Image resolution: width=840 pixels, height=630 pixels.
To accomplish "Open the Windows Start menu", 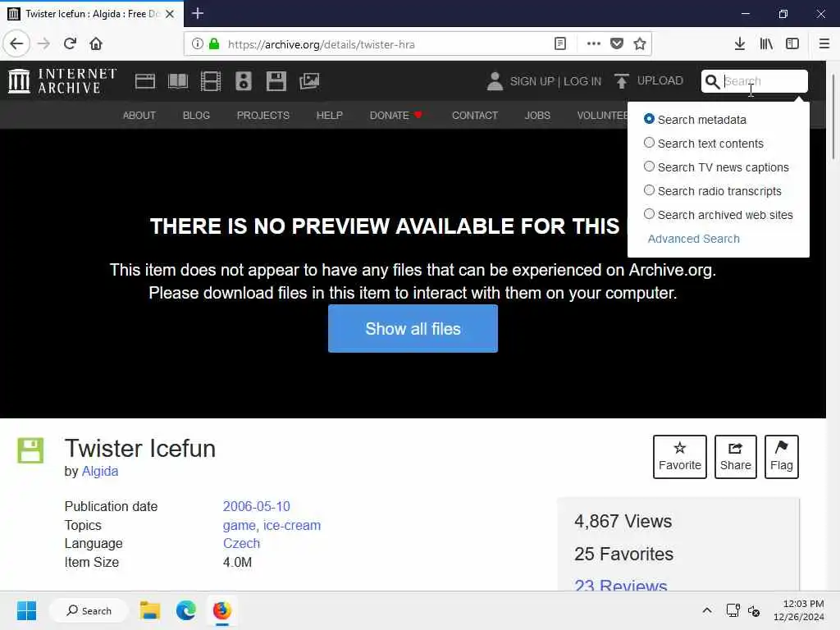I will [x=26, y=610].
